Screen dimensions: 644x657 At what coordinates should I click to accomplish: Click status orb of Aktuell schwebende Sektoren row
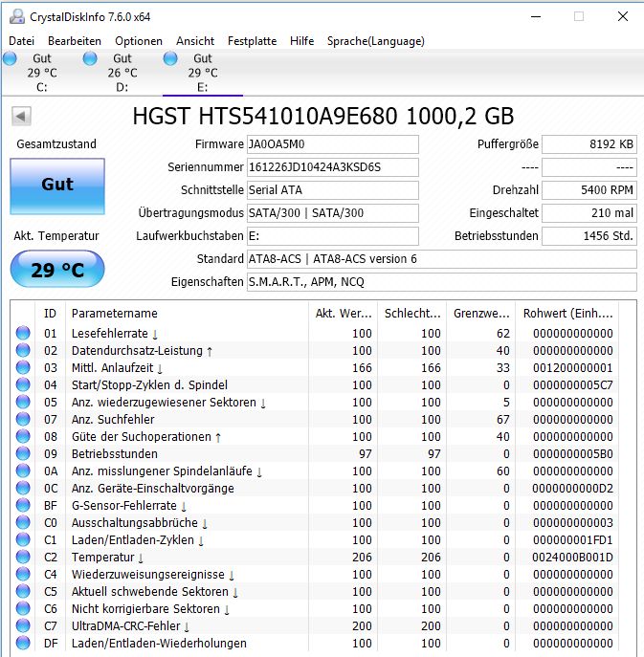coord(23,591)
